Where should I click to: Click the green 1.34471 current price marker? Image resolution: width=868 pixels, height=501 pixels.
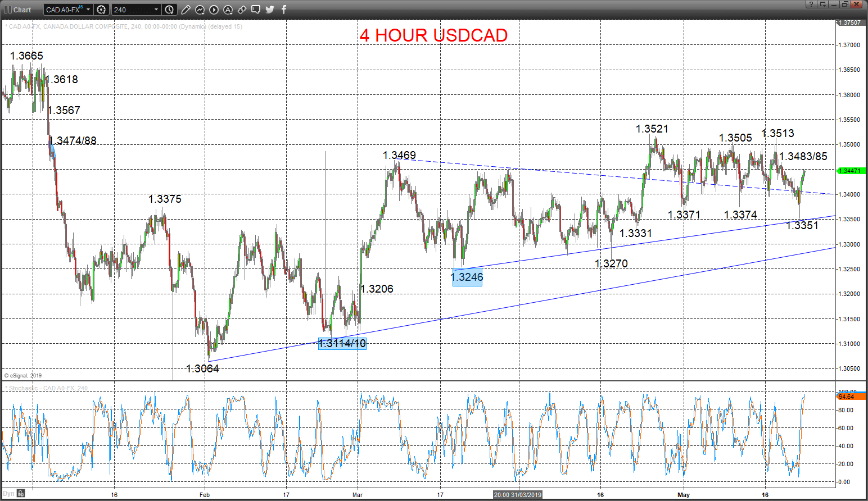(851, 170)
